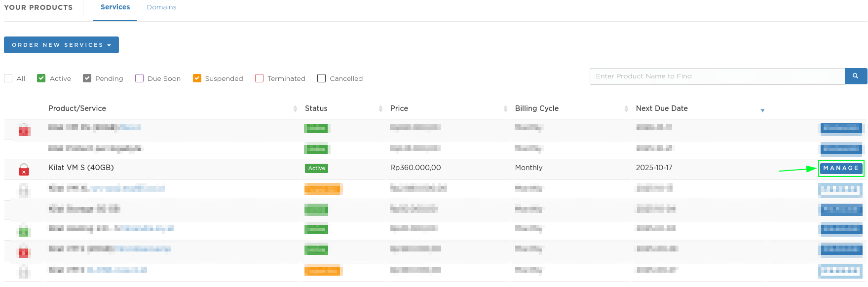Switch to the Domains tab
The width and height of the screenshot is (868, 287).
tap(161, 7)
